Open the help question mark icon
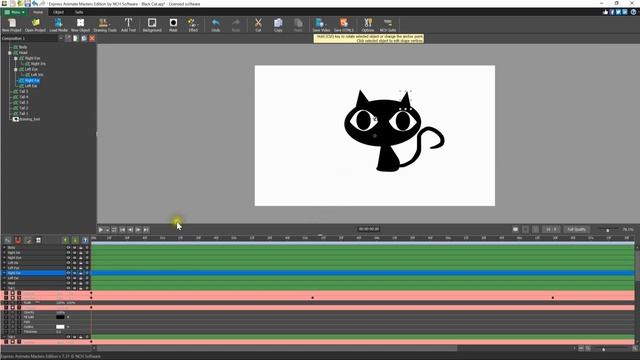 coord(633,12)
